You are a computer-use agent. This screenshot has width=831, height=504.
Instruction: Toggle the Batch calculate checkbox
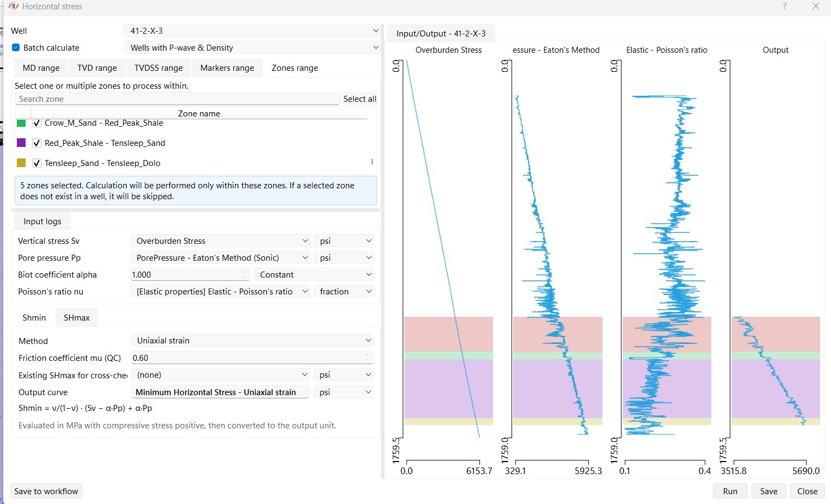(16, 48)
